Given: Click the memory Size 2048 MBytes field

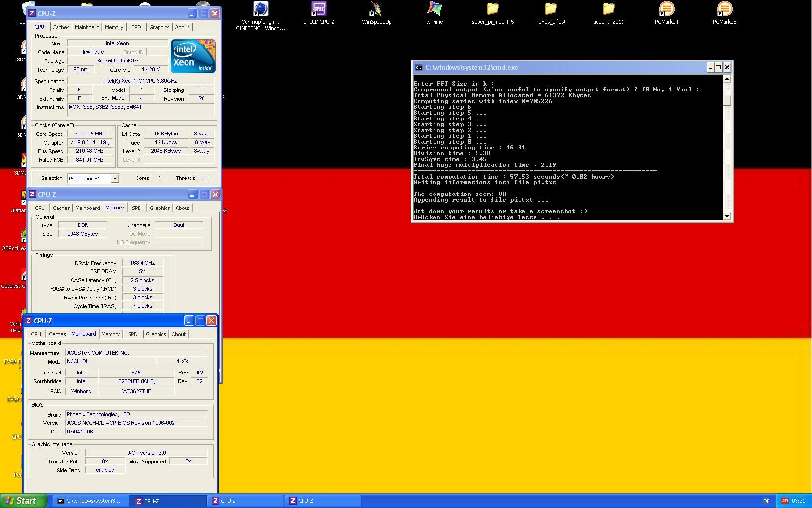Looking at the screenshot, I should pos(83,234).
